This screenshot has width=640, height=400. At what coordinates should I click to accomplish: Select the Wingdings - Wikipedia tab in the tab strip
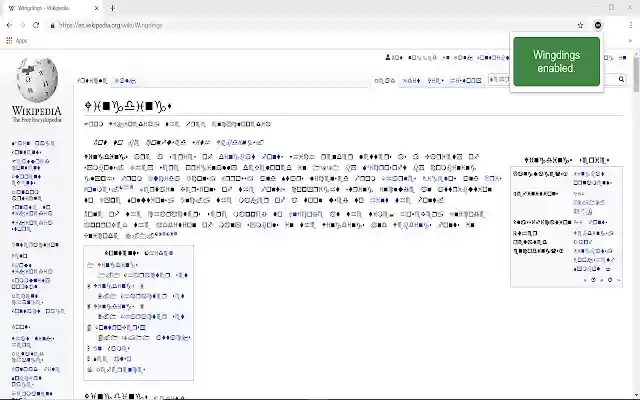pos(53,8)
